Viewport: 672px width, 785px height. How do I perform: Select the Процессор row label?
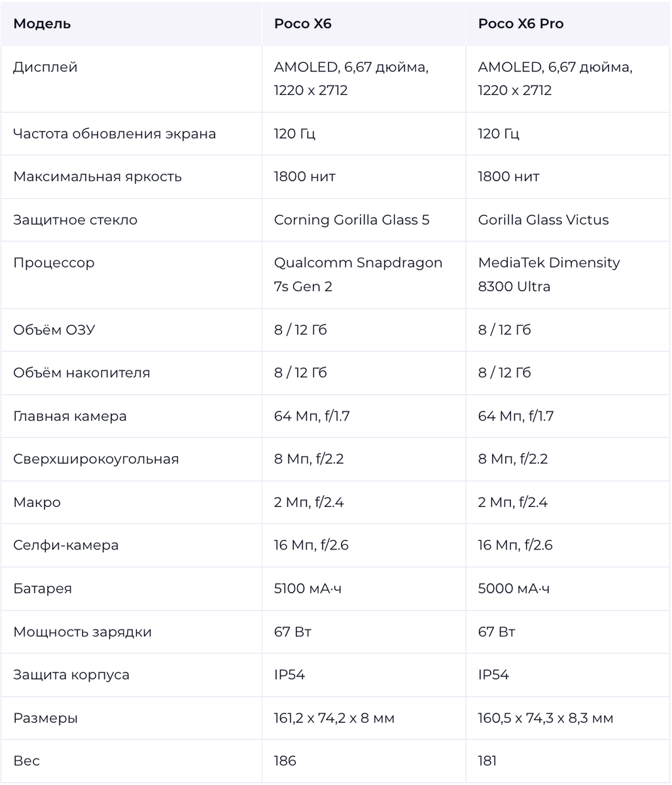[54, 263]
